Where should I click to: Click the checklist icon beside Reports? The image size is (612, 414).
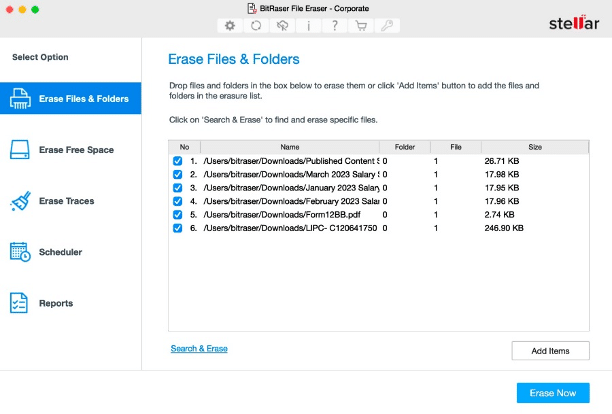19,303
